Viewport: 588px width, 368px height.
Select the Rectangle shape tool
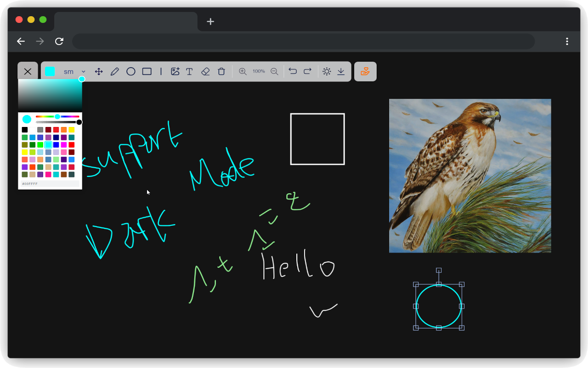pyautogui.click(x=147, y=71)
